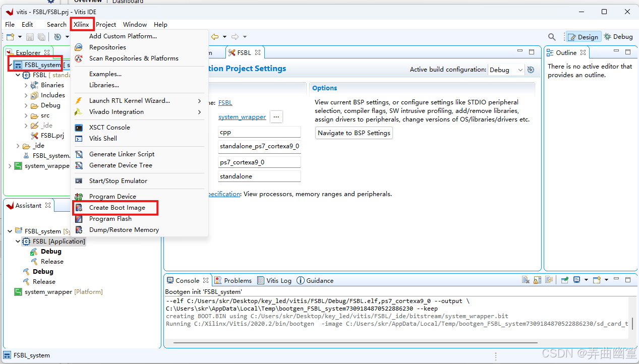Click the back navigation arrow icon
Viewport: 639px width, 364px height.
[215, 37]
